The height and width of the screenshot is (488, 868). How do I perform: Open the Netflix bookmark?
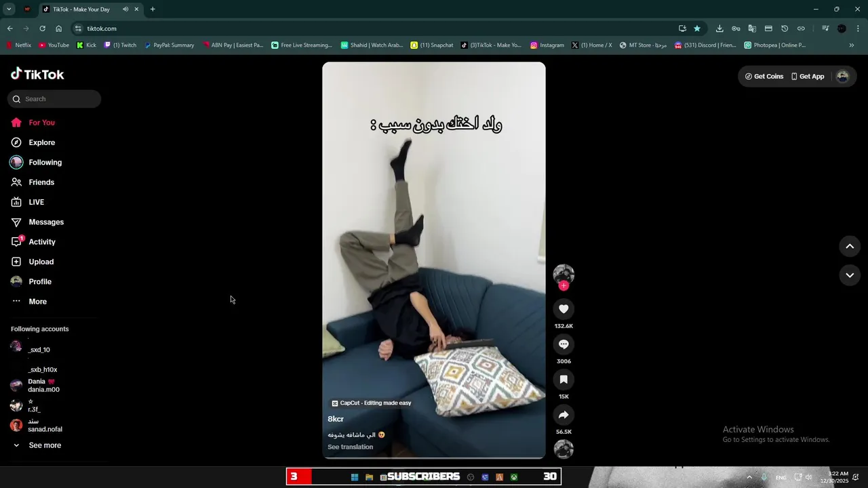point(18,45)
